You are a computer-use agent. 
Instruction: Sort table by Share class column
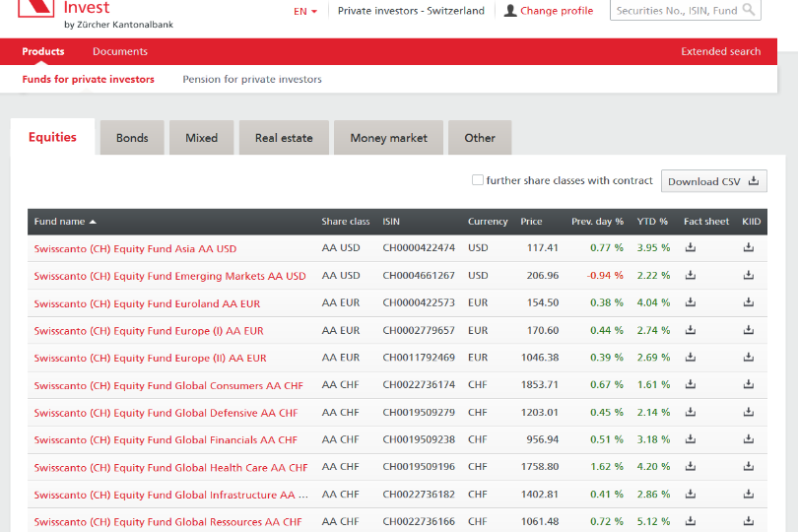(x=346, y=222)
